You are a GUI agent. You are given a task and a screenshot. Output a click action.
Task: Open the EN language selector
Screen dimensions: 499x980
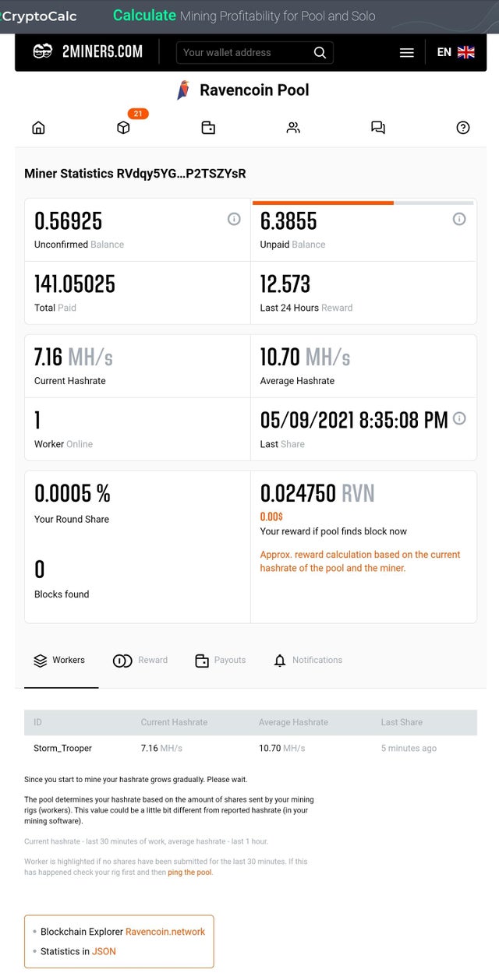[455, 52]
